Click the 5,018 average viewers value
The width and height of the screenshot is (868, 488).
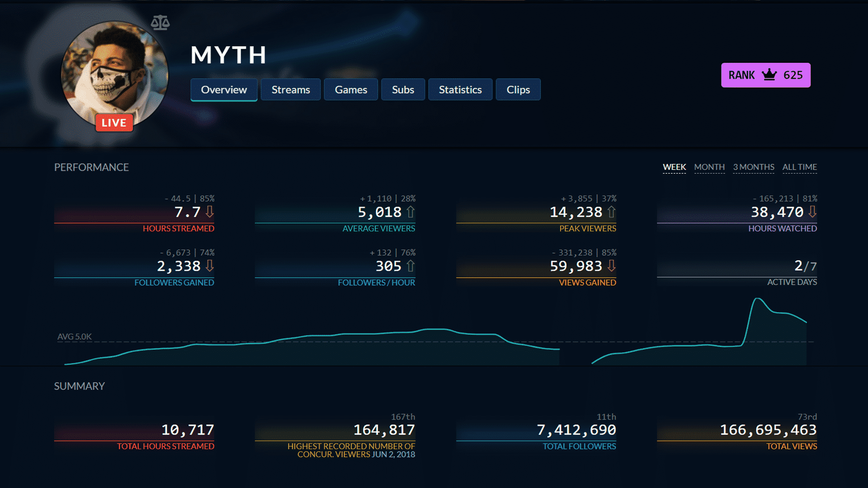tap(379, 212)
